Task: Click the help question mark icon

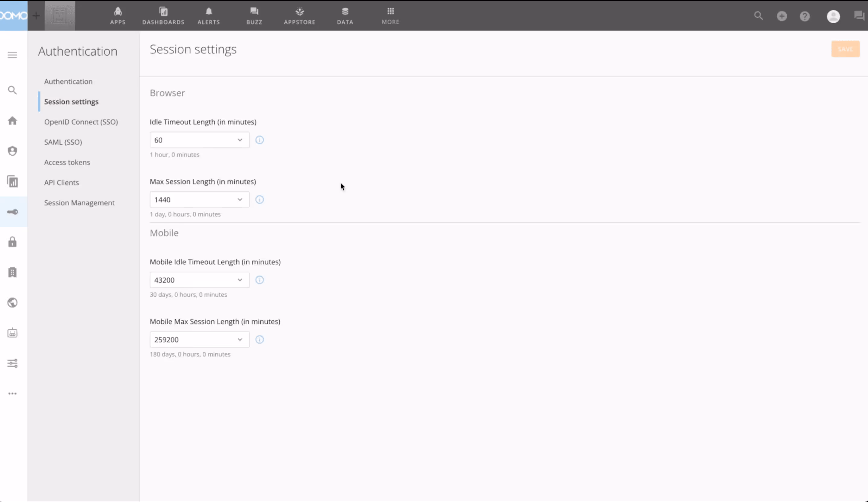Action: point(805,16)
